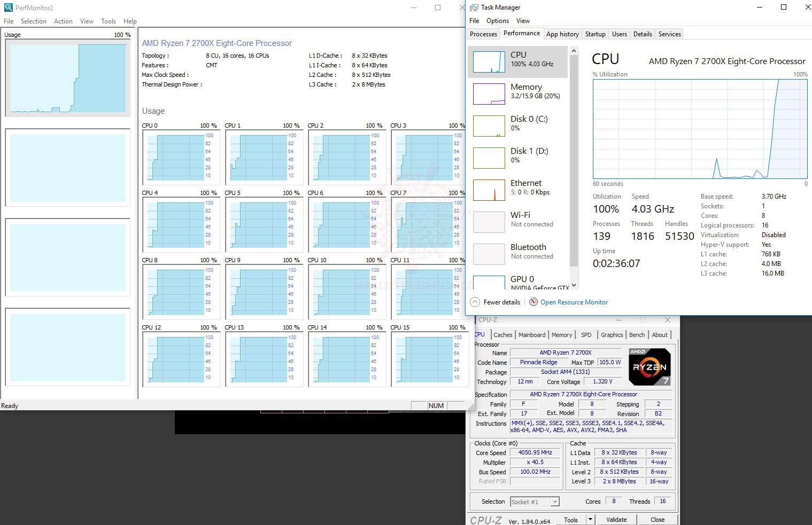812x525 pixels.
Task: Click the sidebar scroll-up arrow in Task Manager
Action: (574, 51)
